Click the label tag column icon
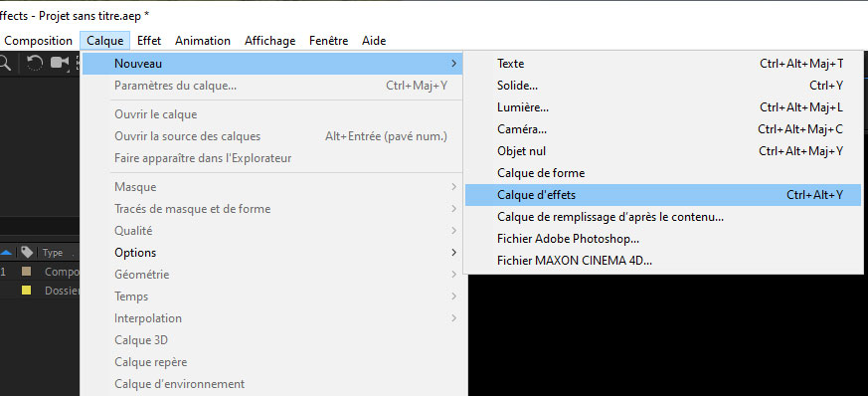Viewport: 868px width, 396px height. point(27,253)
